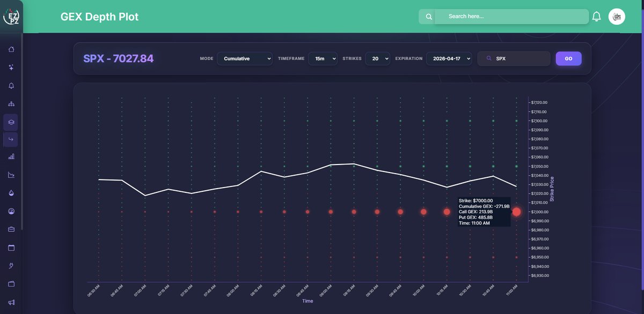Click 'Time: 11:00 AM' in the tooltip

tap(474, 223)
